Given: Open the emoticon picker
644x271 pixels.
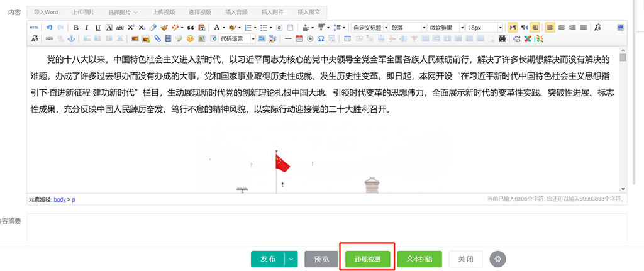Looking at the screenshot, I should coord(189,39).
